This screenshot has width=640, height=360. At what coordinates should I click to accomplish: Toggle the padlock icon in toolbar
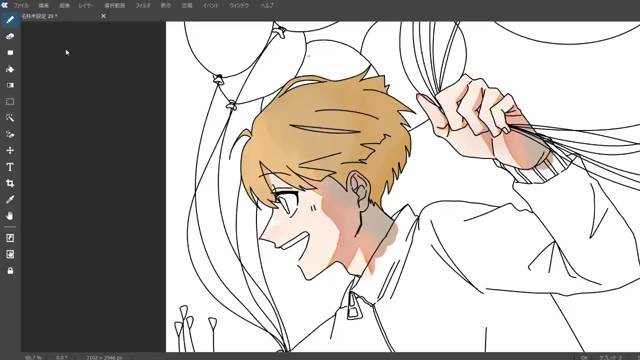(10, 271)
